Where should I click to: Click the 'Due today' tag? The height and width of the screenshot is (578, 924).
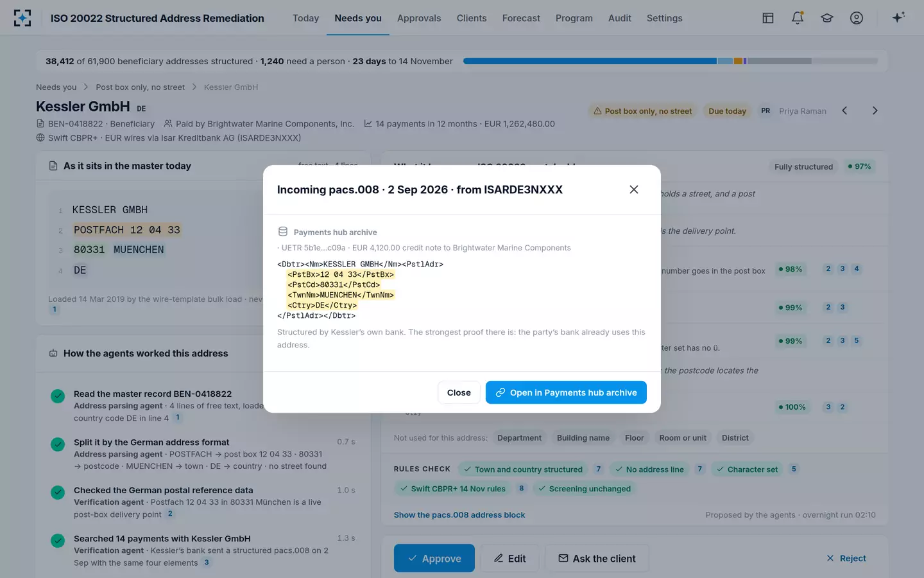pyautogui.click(x=727, y=110)
